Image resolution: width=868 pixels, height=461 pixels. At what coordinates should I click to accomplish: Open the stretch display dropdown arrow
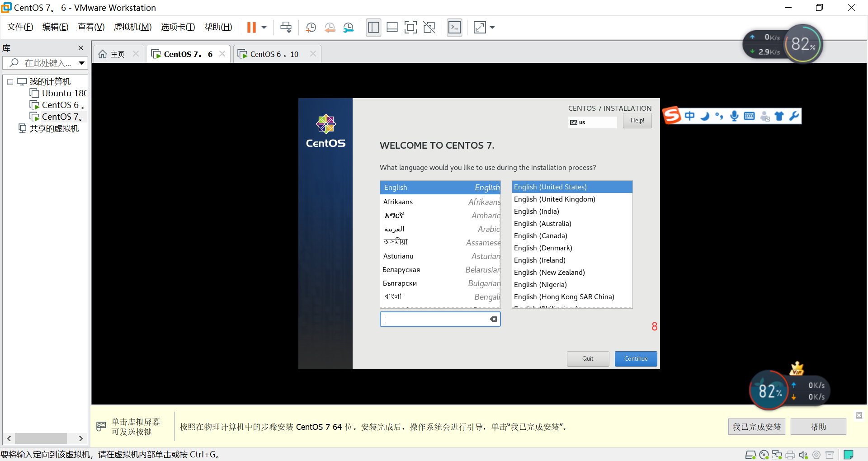pos(492,28)
